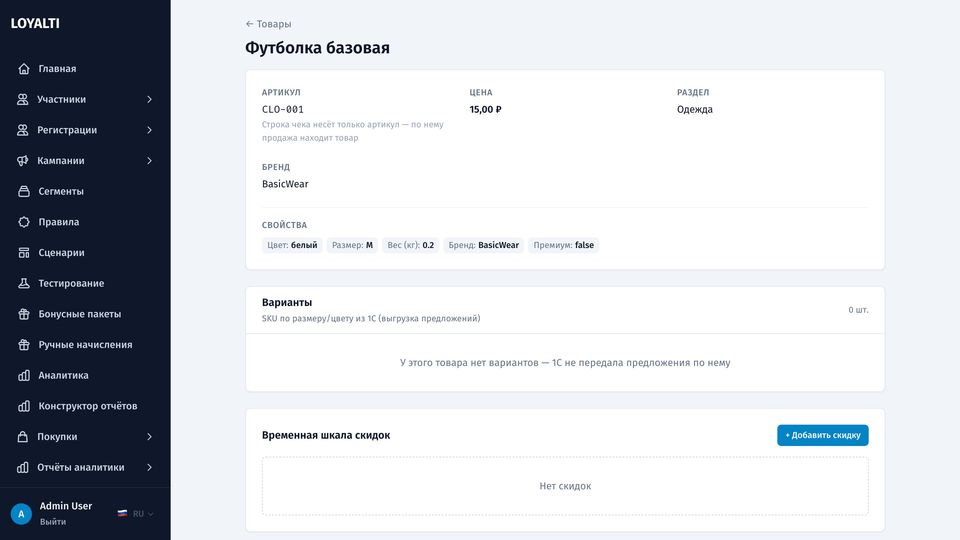Click the Admin User name
The image size is (960, 540).
(66, 506)
